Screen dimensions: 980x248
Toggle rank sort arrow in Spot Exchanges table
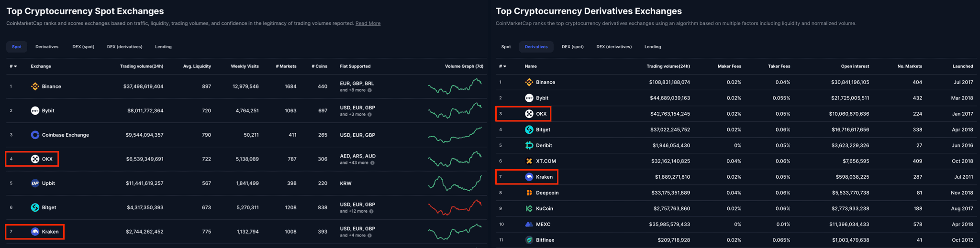(x=15, y=66)
